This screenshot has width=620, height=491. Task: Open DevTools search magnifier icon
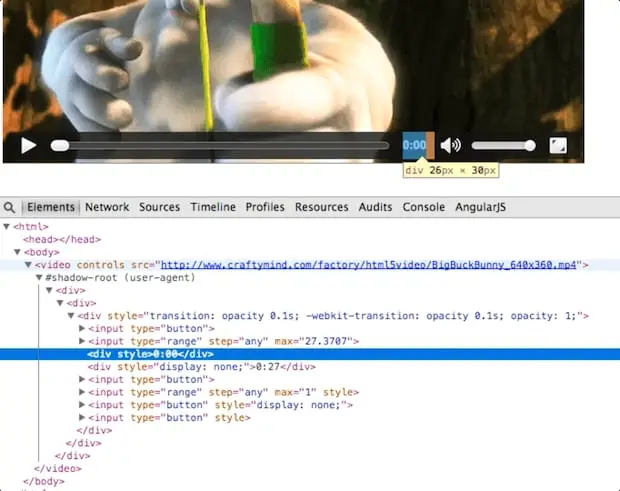(x=9, y=207)
